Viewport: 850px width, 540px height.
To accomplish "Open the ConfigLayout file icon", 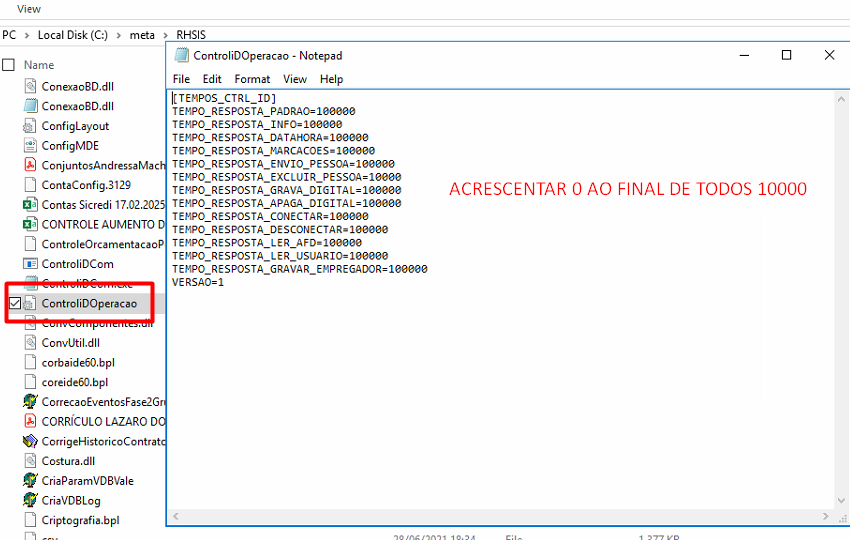I will click(x=31, y=126).
